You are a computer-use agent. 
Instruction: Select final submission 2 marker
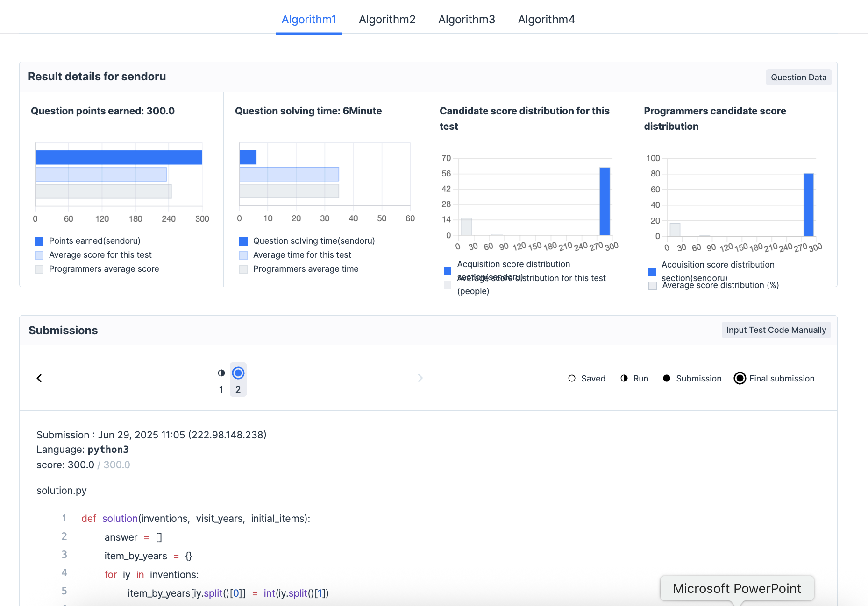coord(238,373)
